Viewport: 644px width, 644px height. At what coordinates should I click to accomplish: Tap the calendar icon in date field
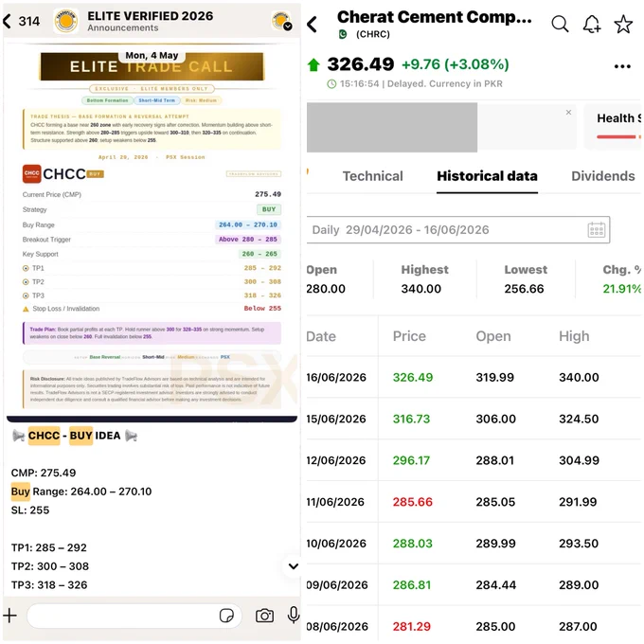pyautogui.click(x=597, y=229)
